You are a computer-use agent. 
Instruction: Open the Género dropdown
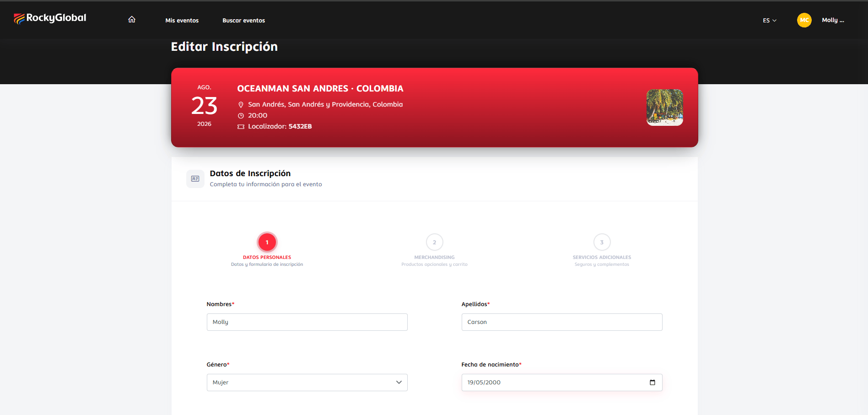tap(307, 383)
